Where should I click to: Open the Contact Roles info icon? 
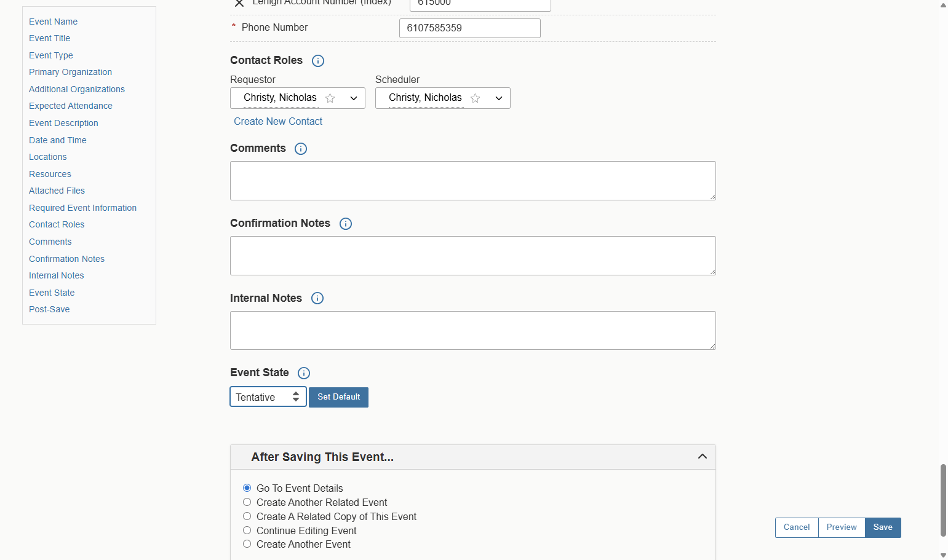(x=318, y=61)
